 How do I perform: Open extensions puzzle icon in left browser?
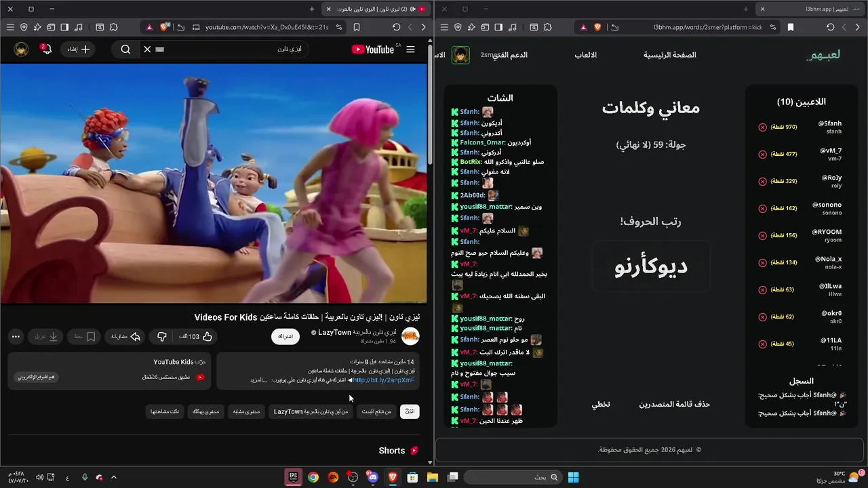click(113, 27)
